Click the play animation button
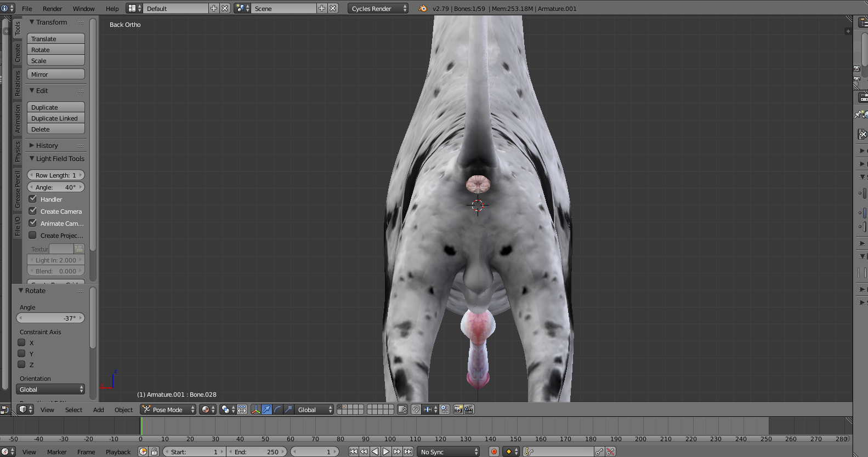 tap(386, 452)
